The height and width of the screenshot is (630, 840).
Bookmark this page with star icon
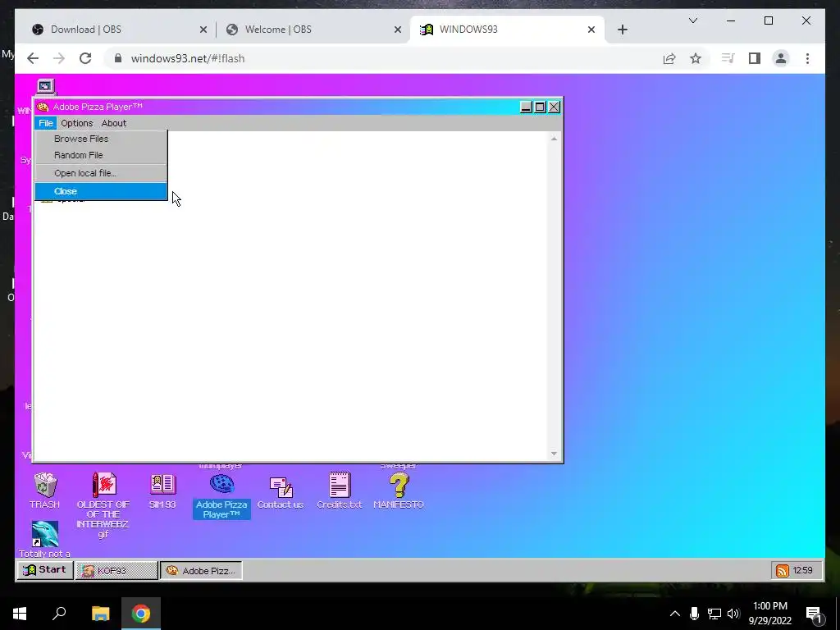pos(696,58)
